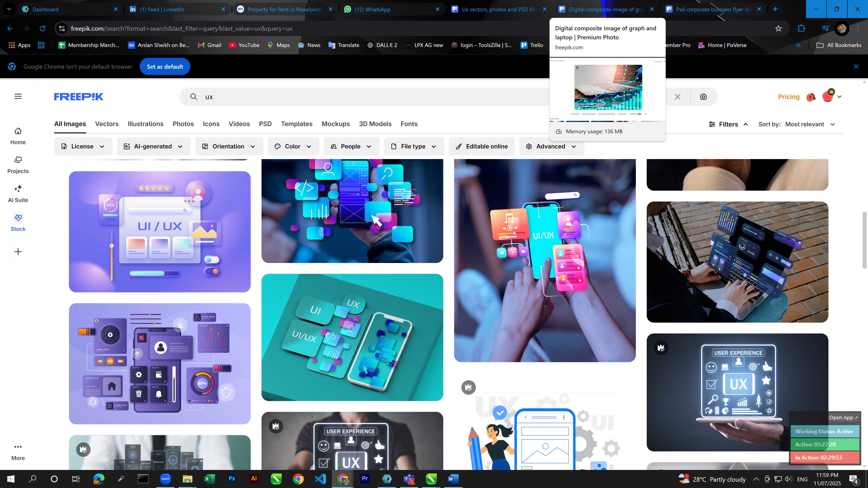Click the plus icon in sidebar
The height and width of the screenshot is (488, 868).
pos(18,252)
